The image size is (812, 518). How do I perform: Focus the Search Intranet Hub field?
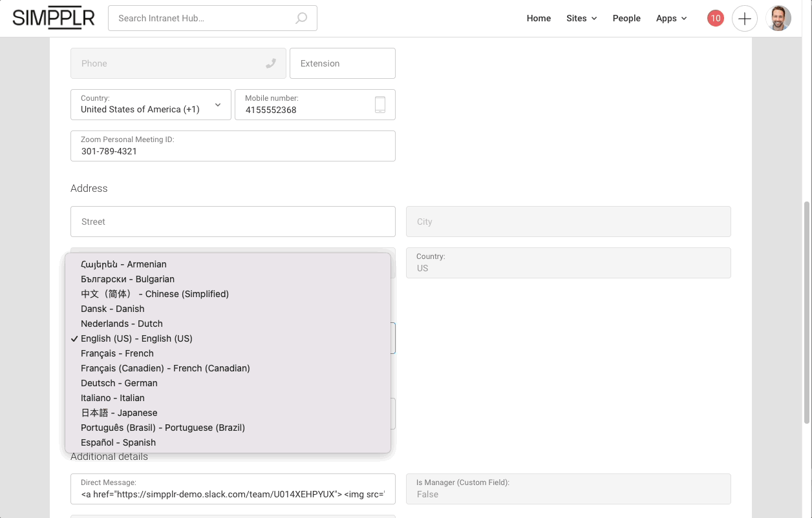[213, 18]
